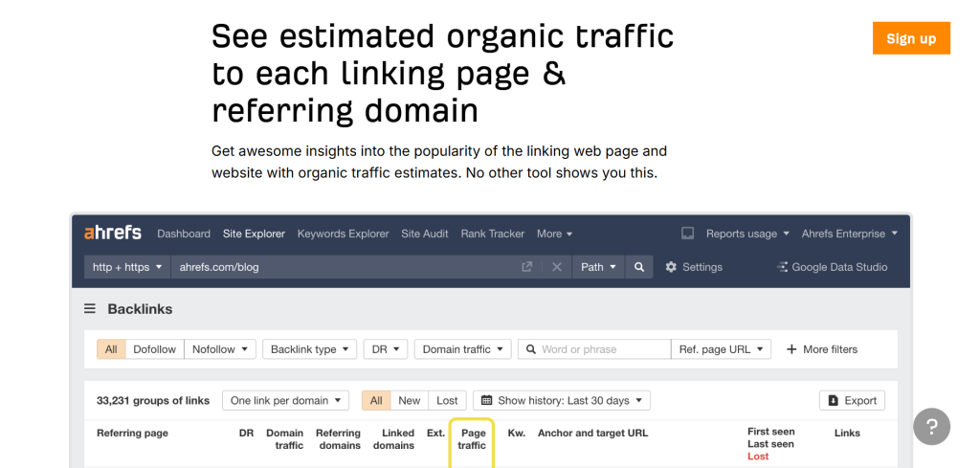
Task: Expand Show history: Last 30 days
Action: (x=562, y=401)
